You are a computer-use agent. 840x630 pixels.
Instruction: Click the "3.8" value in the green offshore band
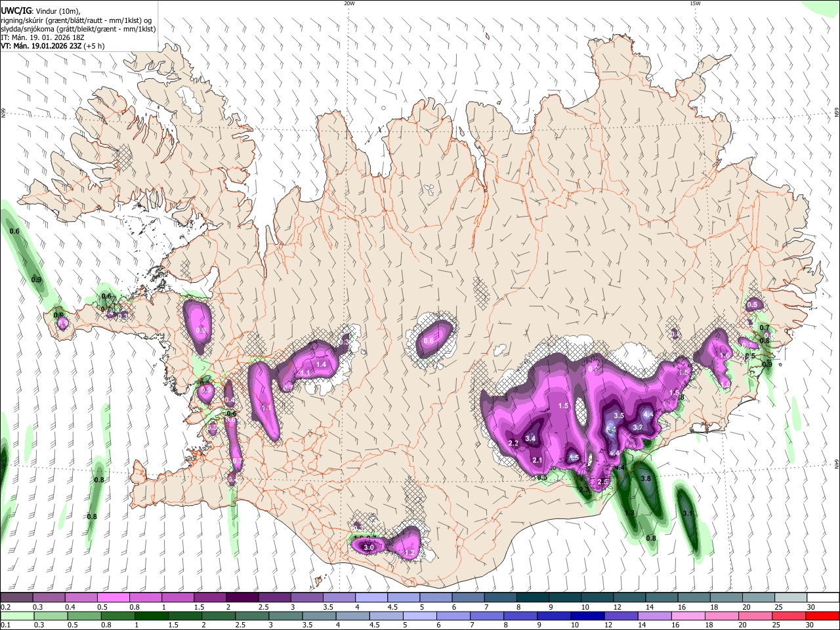coord(645,478)
